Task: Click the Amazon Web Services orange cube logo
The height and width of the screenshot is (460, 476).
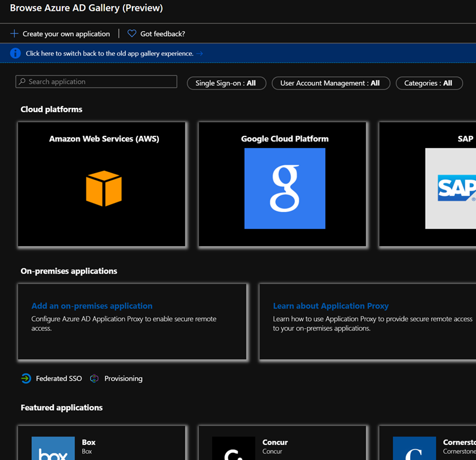Action: (104, 189)
